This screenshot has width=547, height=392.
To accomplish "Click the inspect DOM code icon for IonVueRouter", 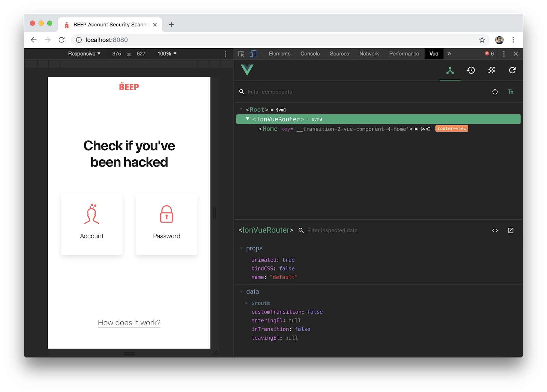I will click(x=495, y=230).
